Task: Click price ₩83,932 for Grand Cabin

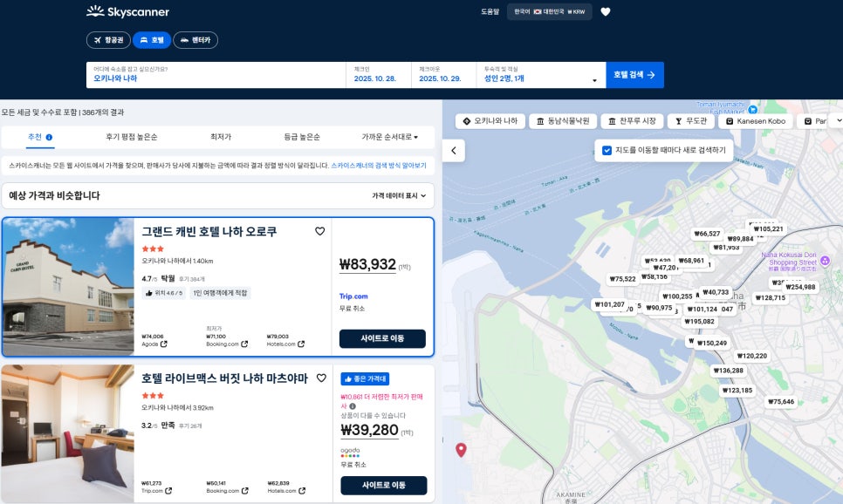Action: pyautogui.click(x=367, y=264)
